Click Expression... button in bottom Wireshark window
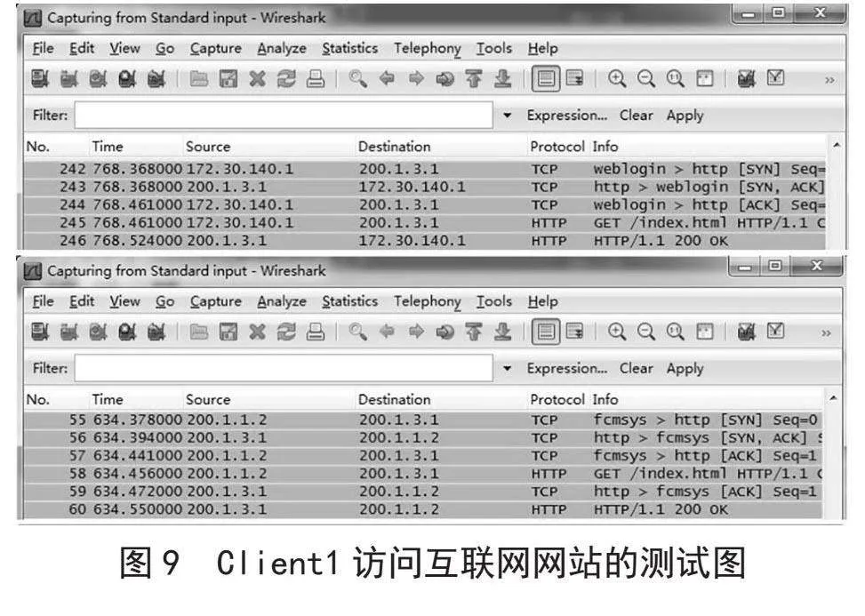 coord(566,368)
